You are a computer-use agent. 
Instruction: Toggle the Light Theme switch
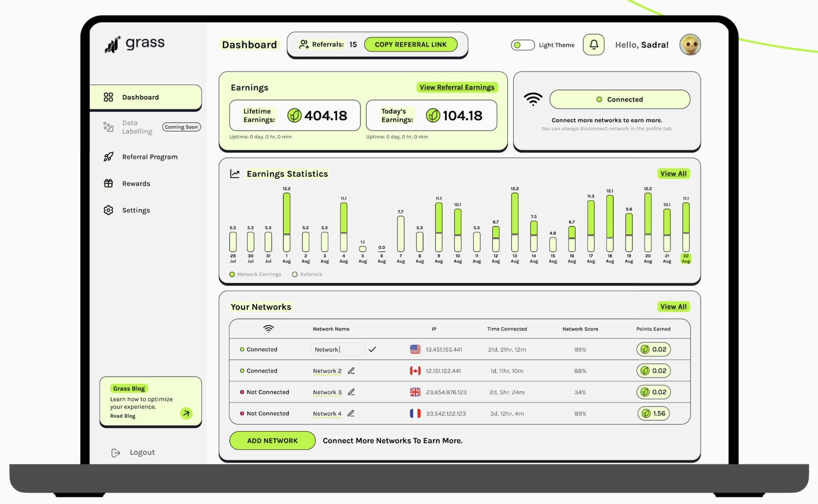(x=522, y=45)
